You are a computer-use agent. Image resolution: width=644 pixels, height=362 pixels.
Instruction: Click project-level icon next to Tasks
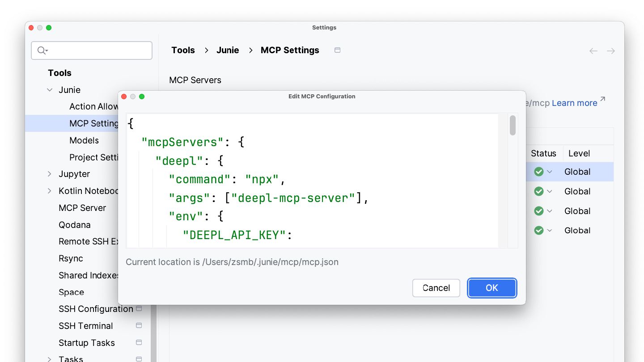139,359
